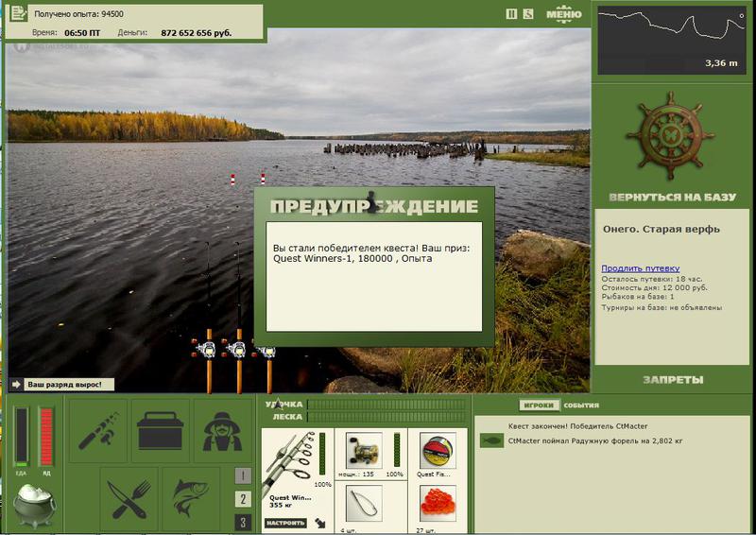
Task: Open the СОБЫТИЯ tab
Action: click(581, 406)
